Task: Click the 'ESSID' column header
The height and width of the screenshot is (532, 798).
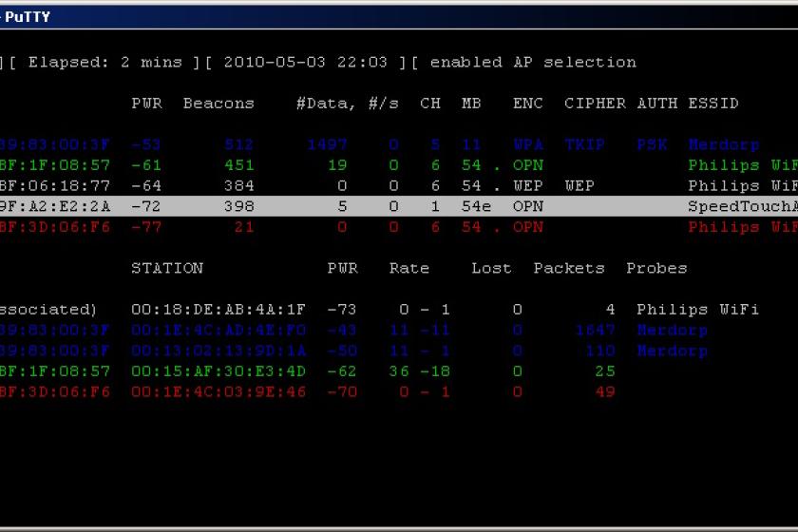Action: (x=713, y=104)
